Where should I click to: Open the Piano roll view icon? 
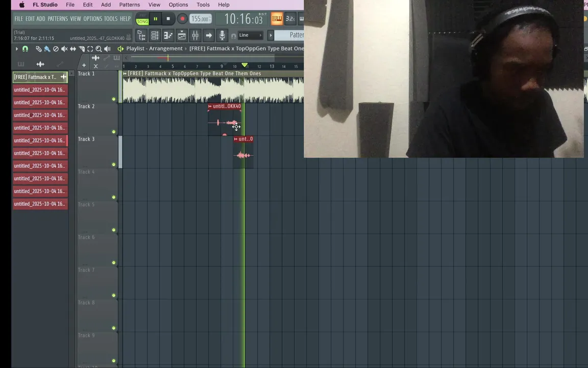click(168, 35)
